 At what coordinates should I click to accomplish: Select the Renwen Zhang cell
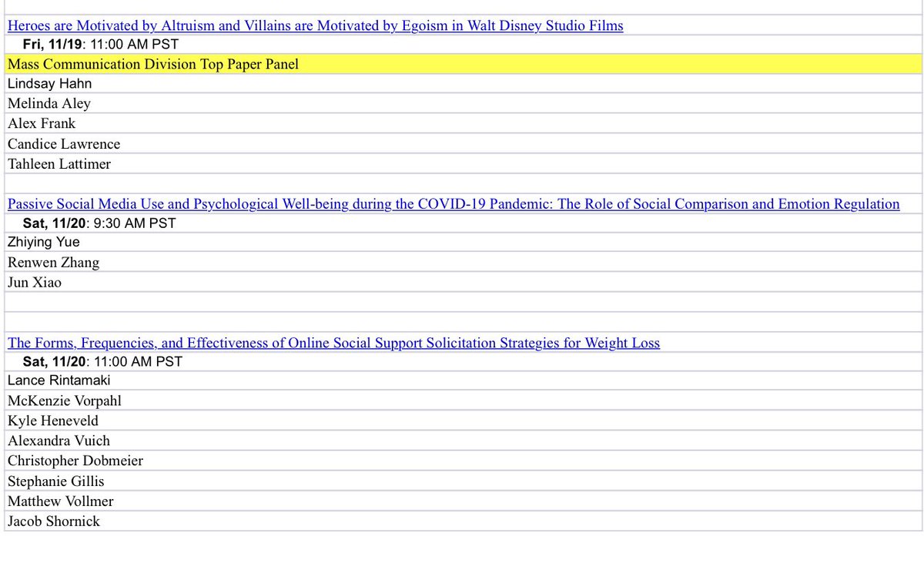point(463,262)
